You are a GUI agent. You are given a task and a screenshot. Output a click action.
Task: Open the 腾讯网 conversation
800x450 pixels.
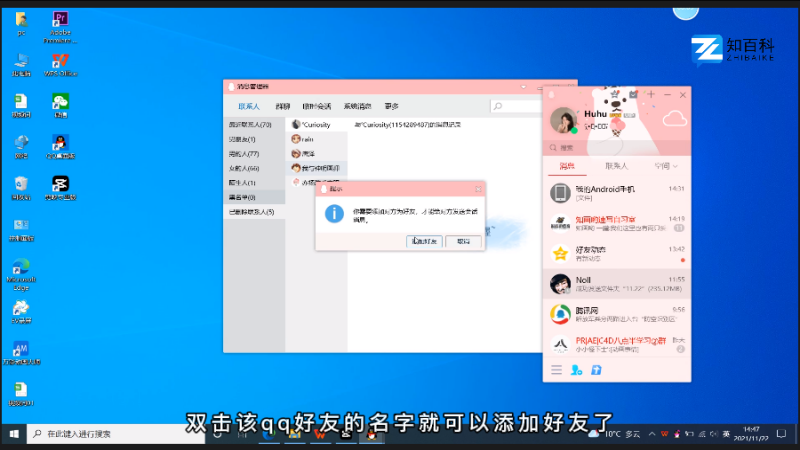coord(617,314)
